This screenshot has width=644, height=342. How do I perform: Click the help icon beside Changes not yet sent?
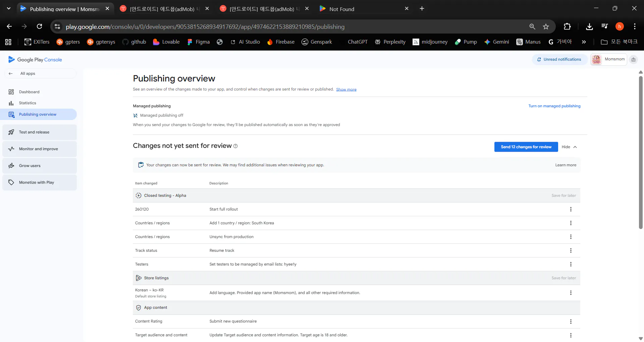point(235,146)
